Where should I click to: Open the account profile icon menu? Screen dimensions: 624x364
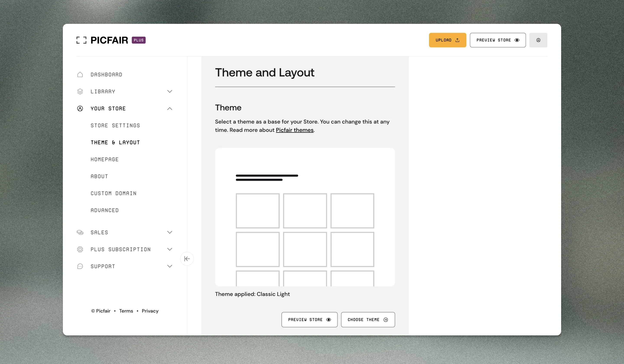point(538,40)
